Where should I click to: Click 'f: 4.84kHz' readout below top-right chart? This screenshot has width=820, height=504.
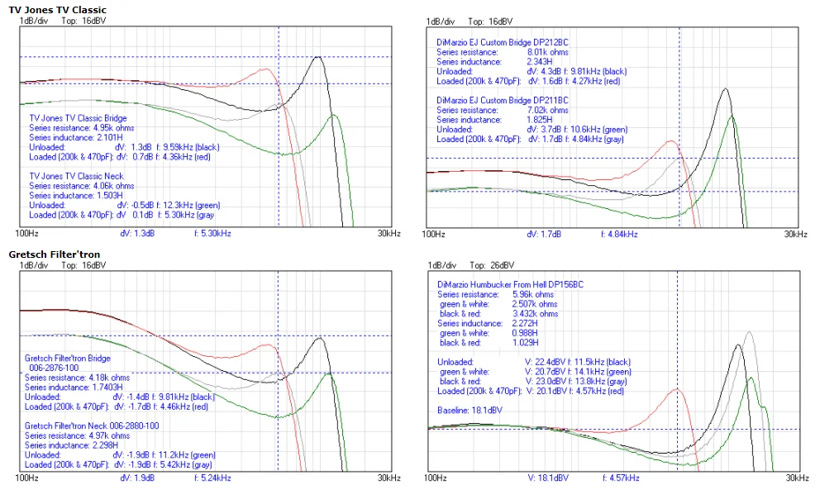tap(619, 234)
